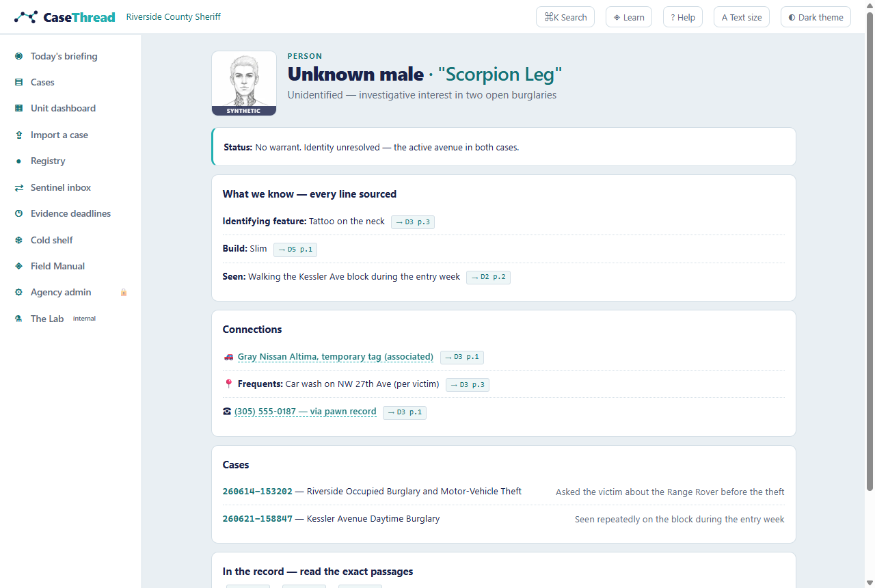Go to the Cases section
Screen dimensions: 875x588
pyautogui.click(x=71, y=82)
